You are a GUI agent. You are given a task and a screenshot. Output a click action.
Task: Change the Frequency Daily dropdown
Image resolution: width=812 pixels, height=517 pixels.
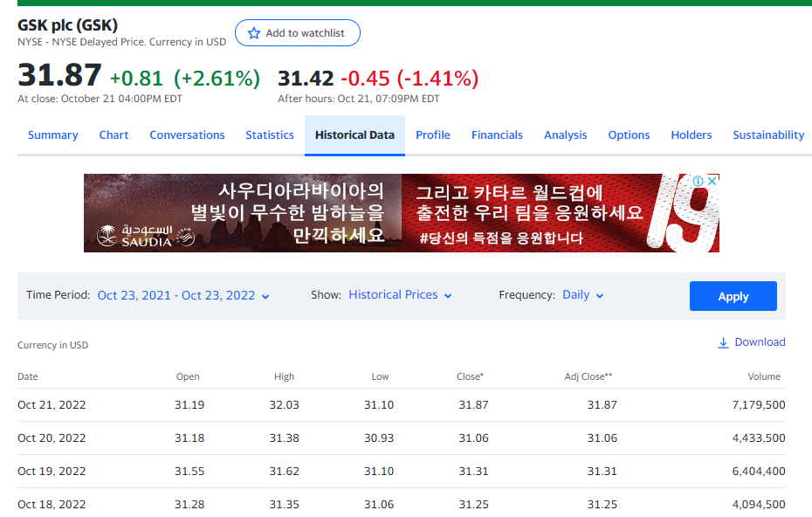click(582, 295)
